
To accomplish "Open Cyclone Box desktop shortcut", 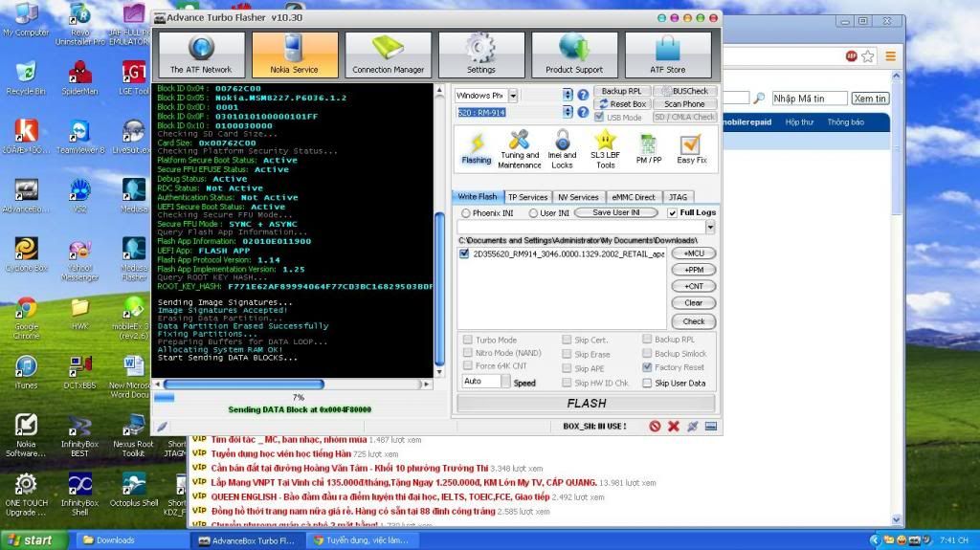I will click(26, 255).
